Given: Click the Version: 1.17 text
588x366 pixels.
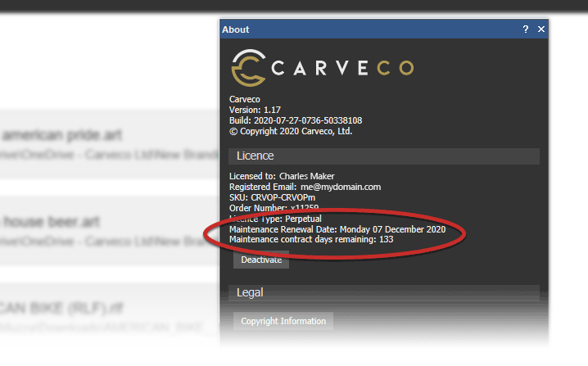Looking at the screenshot, I should (x=255, y=110).
